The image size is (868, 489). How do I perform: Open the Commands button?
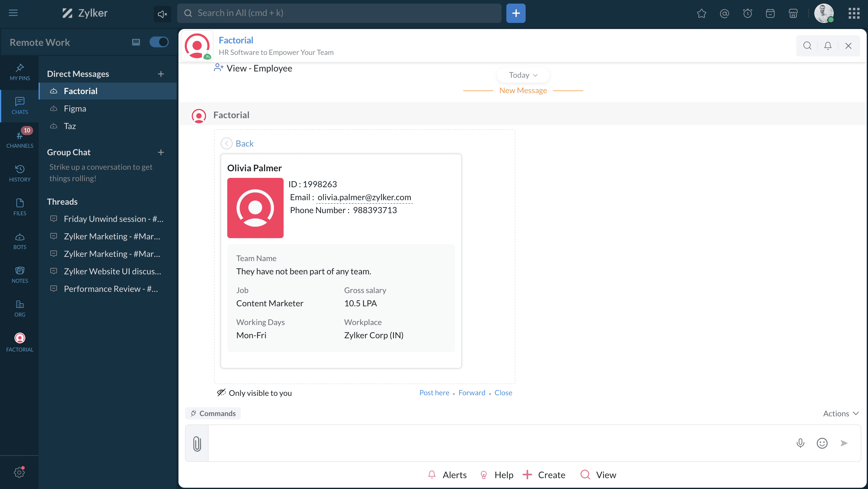(213, 413)
